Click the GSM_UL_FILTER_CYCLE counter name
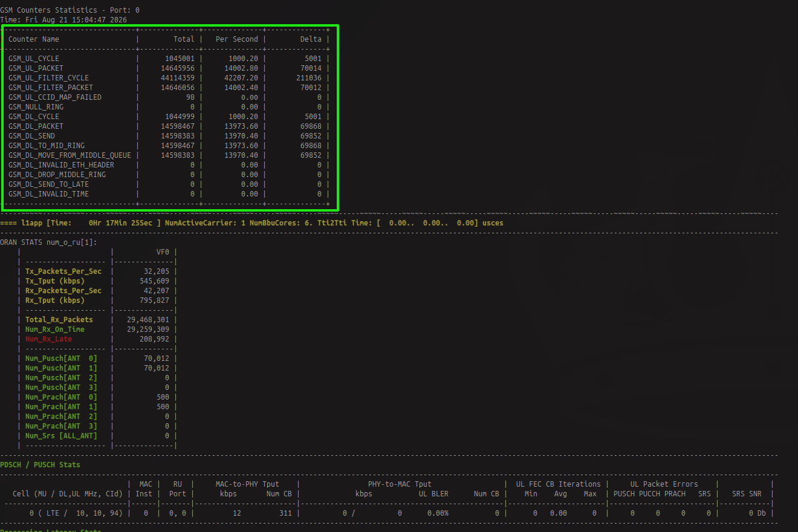 point(48,78)
